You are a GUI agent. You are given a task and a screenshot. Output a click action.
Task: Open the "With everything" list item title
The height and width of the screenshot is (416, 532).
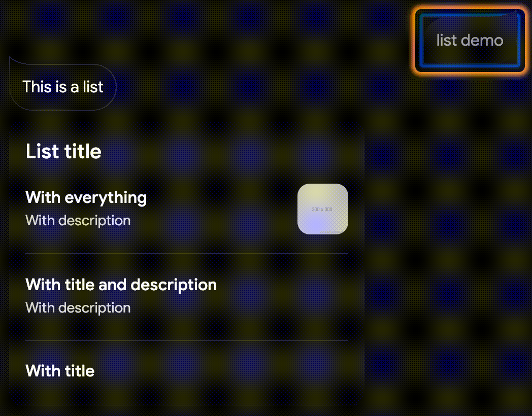tap(86, 197)
